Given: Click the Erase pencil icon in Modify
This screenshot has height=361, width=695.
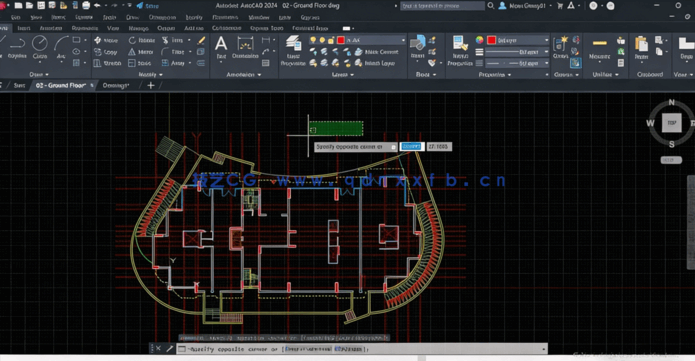Looking at the screenshot, I should pyautogui.click(x=201, y=40).
